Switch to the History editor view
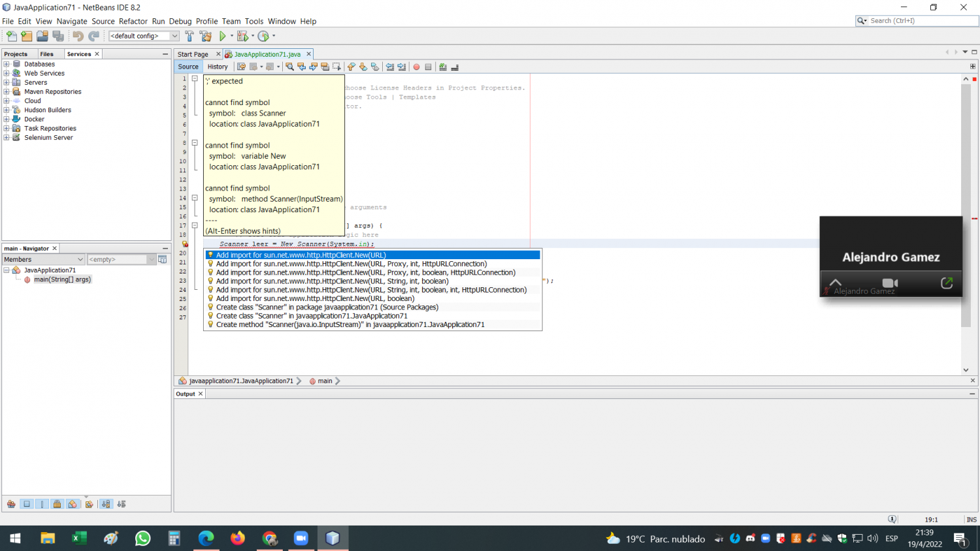Viewport: 980px width, 551px height. (x=218, y=67)
